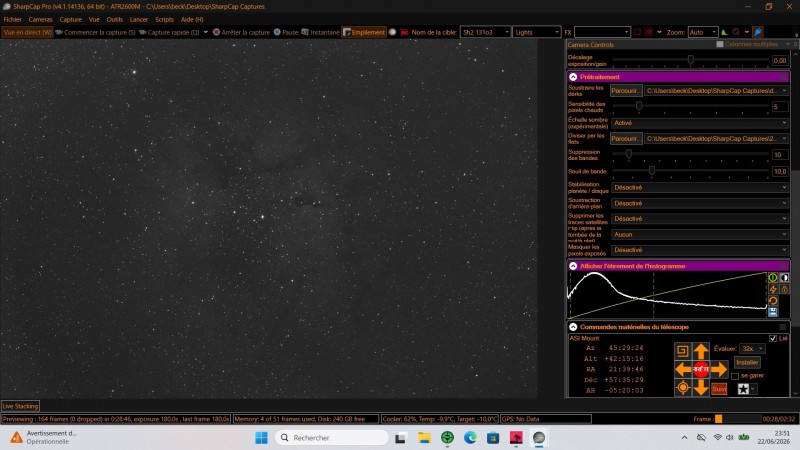Viewport: 800px width, 450px height.
Task: Click the red selection square icon in the toolbar
Action: tap(637, 32)
